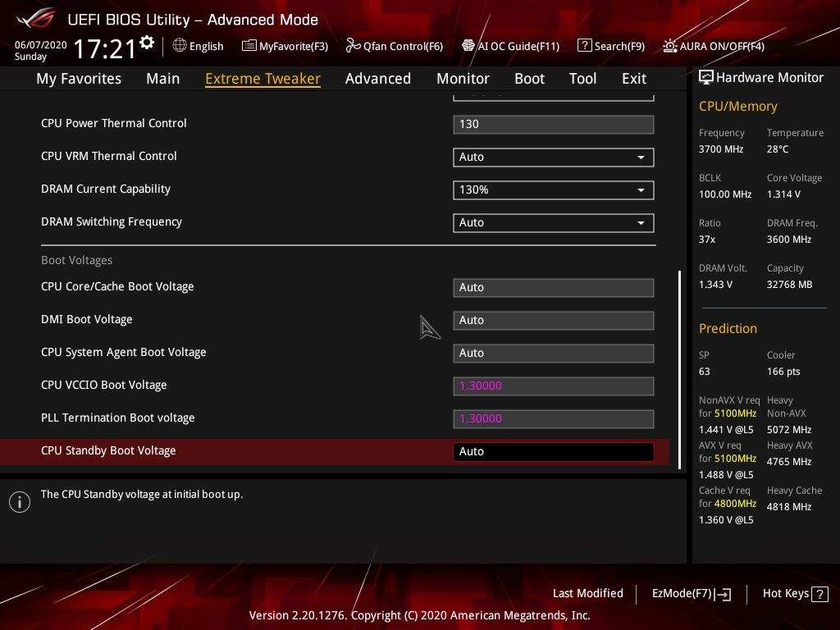
Task: Open the Tool tab
Action: coord(583,79)
